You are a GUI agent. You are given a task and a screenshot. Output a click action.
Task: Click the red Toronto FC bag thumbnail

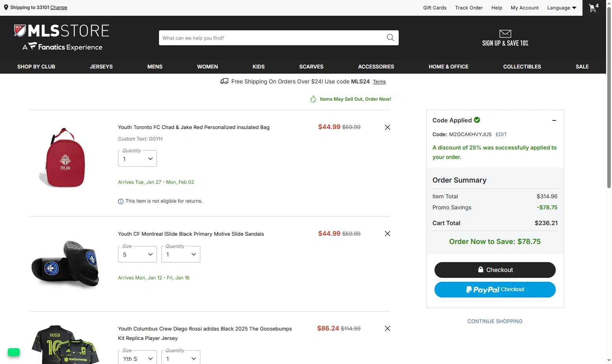[63, 157]
